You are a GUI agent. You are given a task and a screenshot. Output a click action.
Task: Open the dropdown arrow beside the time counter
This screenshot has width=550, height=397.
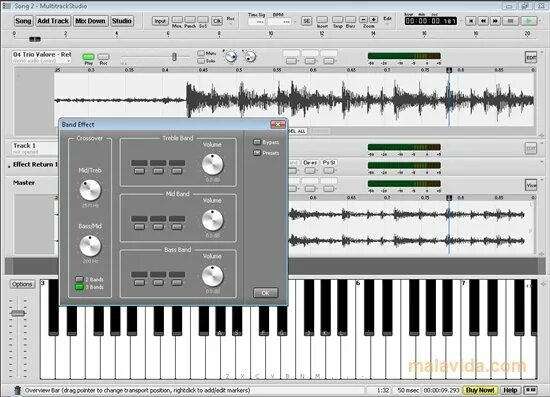point(461,21)
